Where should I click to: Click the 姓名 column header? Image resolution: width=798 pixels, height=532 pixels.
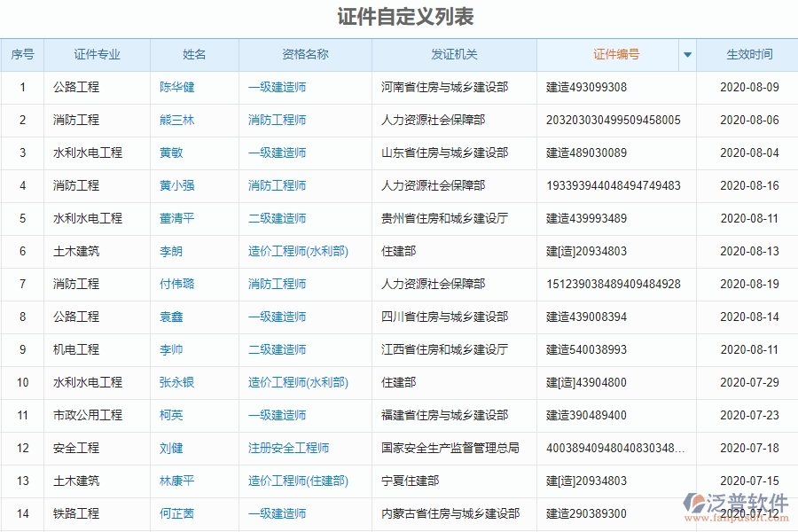coord(193,54)
